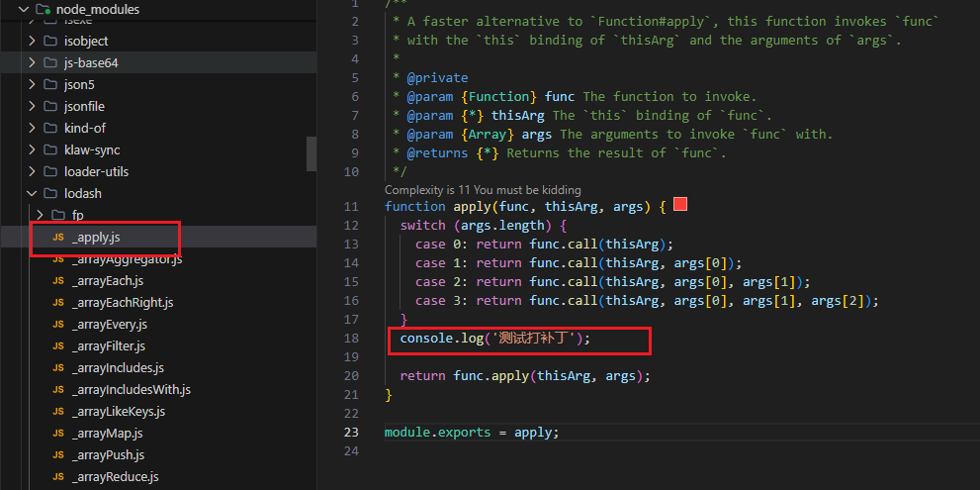This screenshot has height=490, width=980.
Task: Expand the loader-utils folder chevron
Action: 32,171
